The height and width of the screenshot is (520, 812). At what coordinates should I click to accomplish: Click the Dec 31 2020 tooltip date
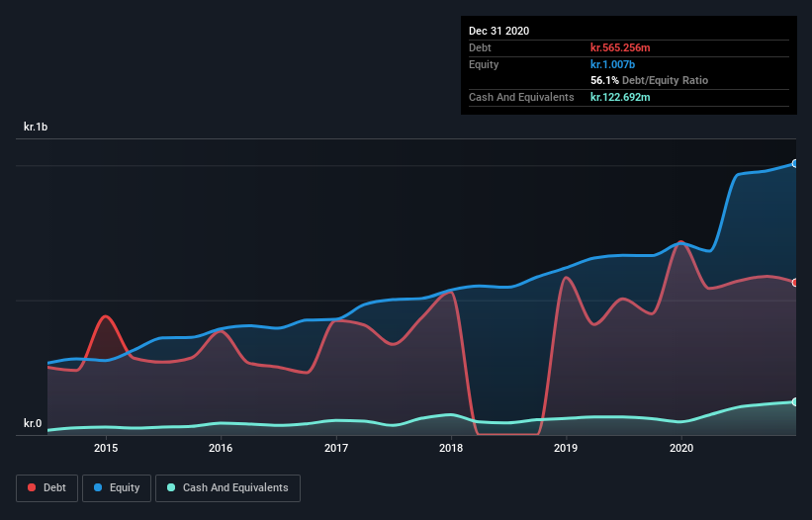tap(498, 31)
